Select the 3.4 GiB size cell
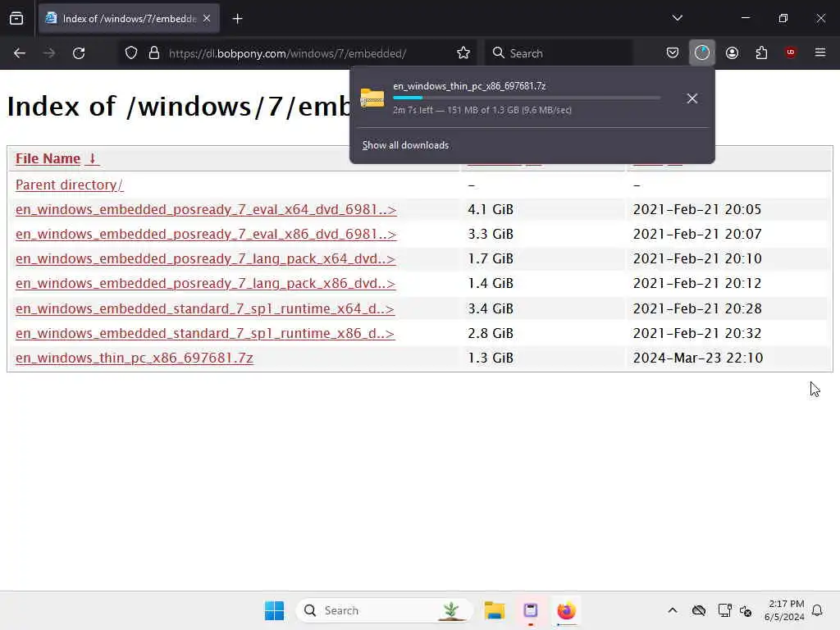This screenshot has height=630, width=840. tap(491, 308)
